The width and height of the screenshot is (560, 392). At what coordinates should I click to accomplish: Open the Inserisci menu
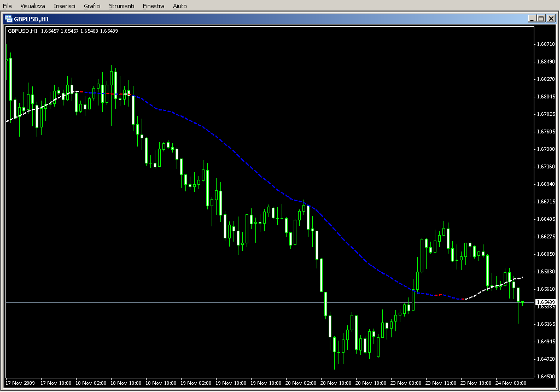click(65, 6)
